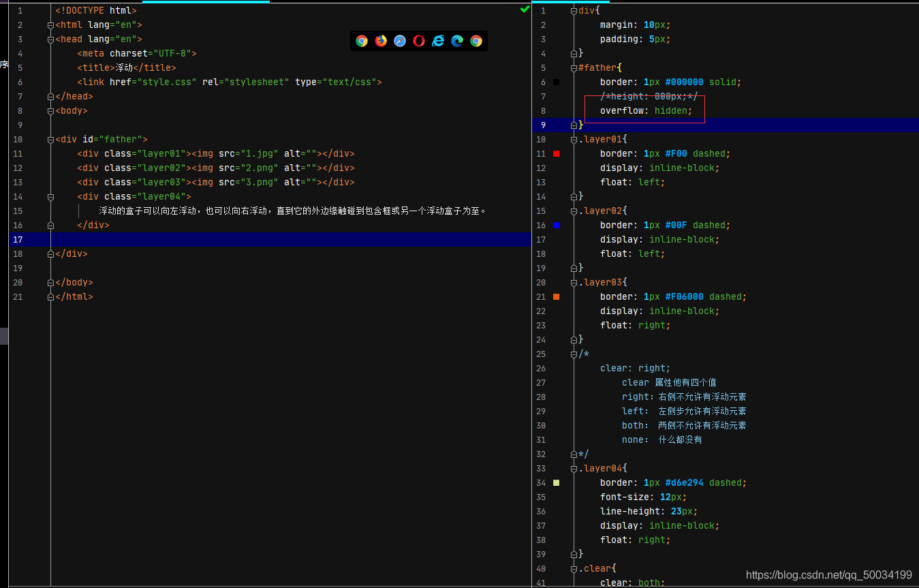
Task: Fold the .layer04{ CSS rule
Action: click(x=574, y=469)
